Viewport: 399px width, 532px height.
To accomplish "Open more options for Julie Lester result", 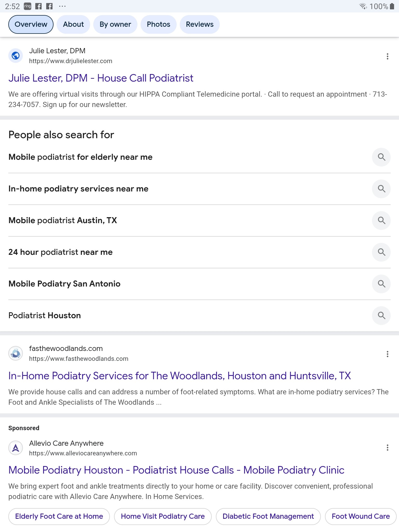I will point(387,56).
